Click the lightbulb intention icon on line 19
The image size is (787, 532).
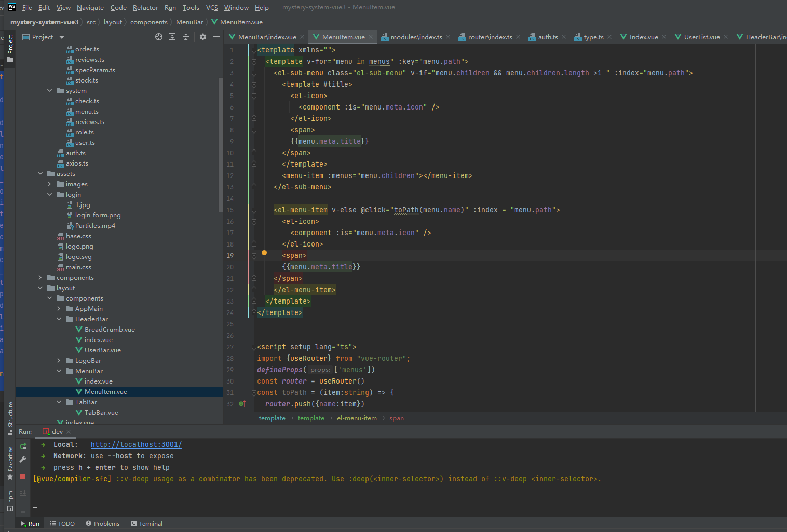[264, 254]
